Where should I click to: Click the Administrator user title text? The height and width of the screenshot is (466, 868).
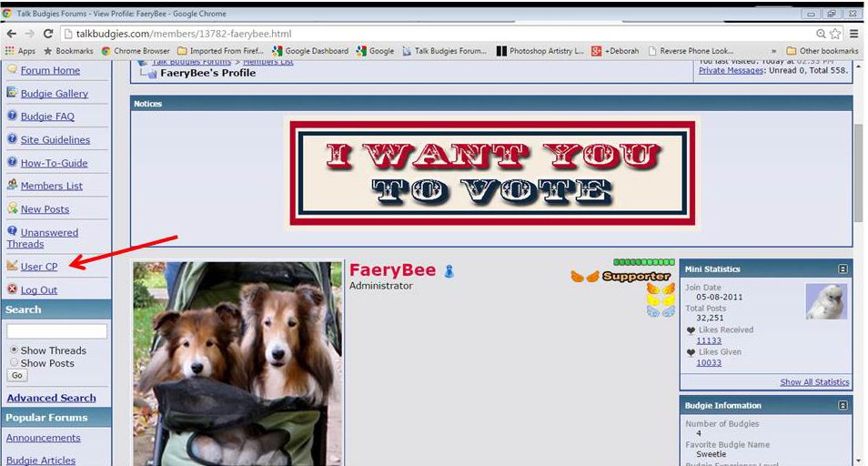coord(381,286)
